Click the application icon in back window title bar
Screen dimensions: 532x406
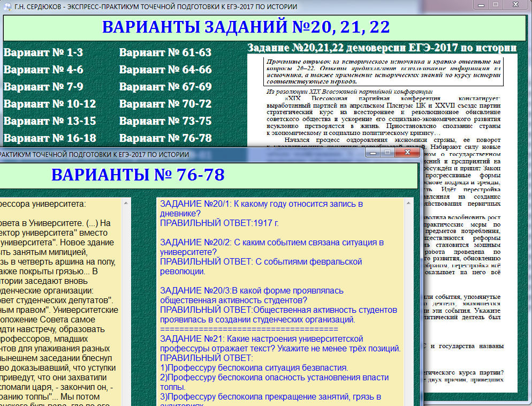tap(7, 6)
